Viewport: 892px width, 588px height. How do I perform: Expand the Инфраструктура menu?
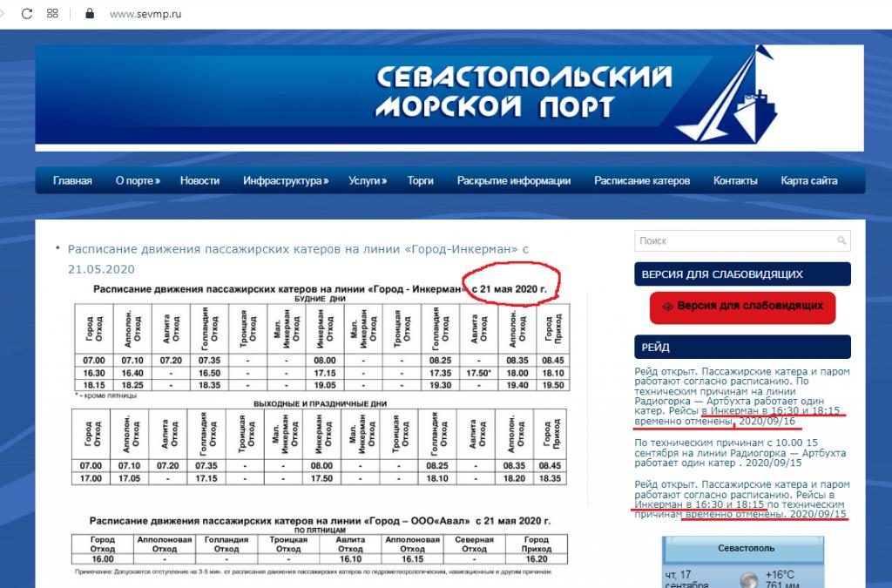(x=286, y=181)
